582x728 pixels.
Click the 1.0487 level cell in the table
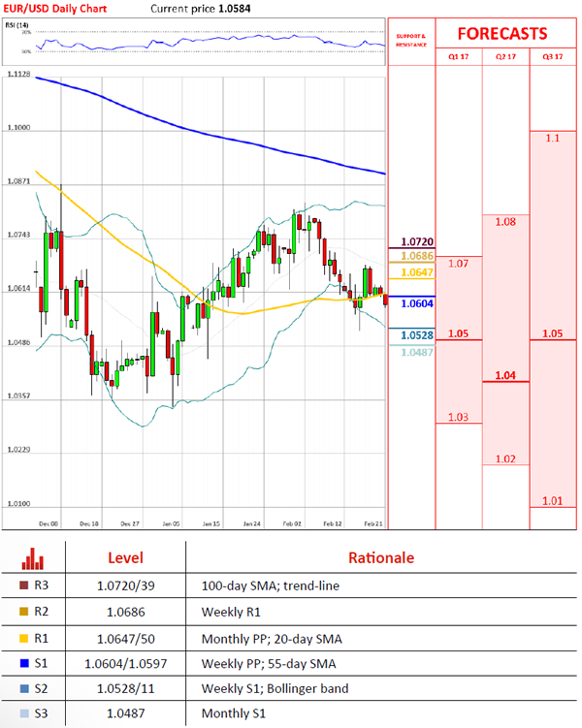coord(125,713)
